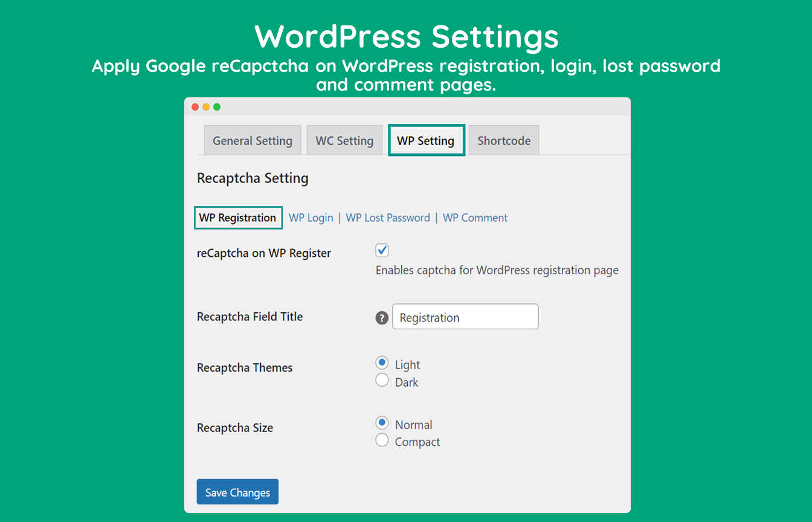The image size is (812, 522).
Task: Go to the WP Login section
Action: tap(311, 217)
